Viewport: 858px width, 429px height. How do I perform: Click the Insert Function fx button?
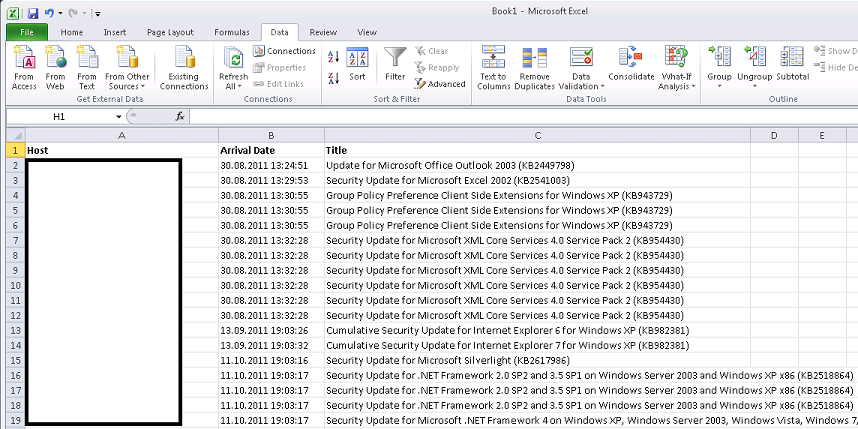tap(180, 117)
